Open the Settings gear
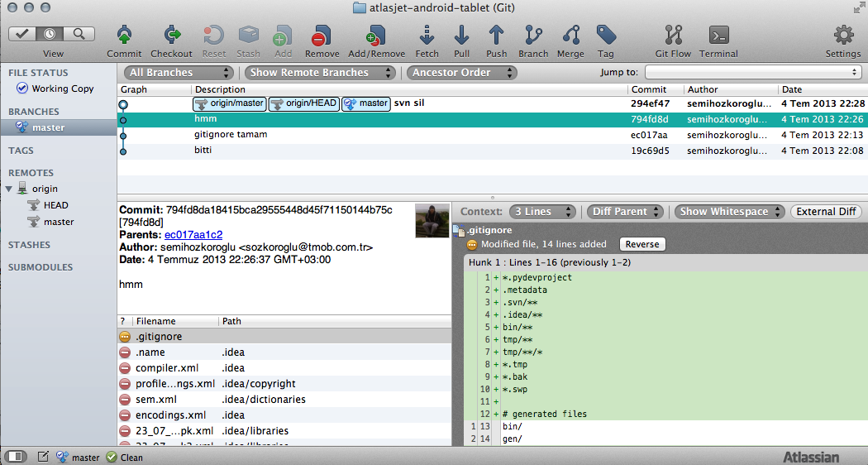The width and height of the screenshot is (868, 465). coord(843,36)
